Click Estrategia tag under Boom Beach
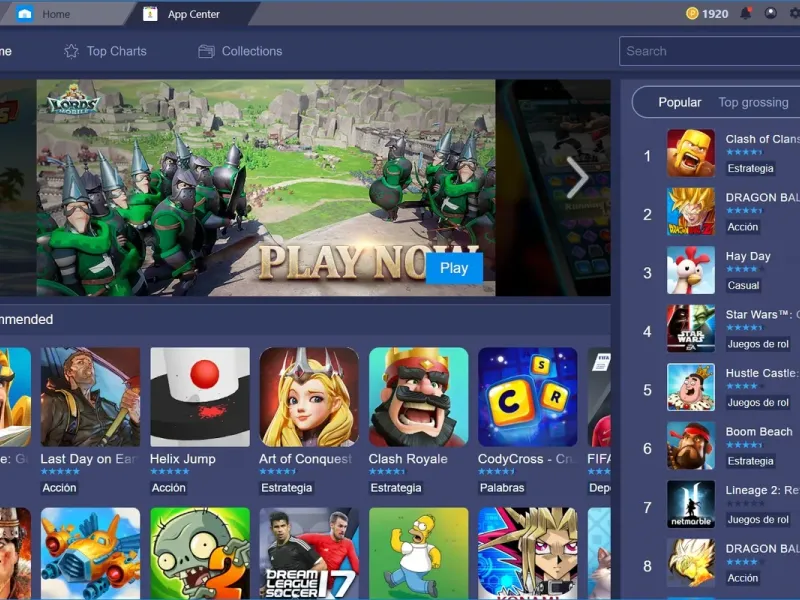 point(751,461)
